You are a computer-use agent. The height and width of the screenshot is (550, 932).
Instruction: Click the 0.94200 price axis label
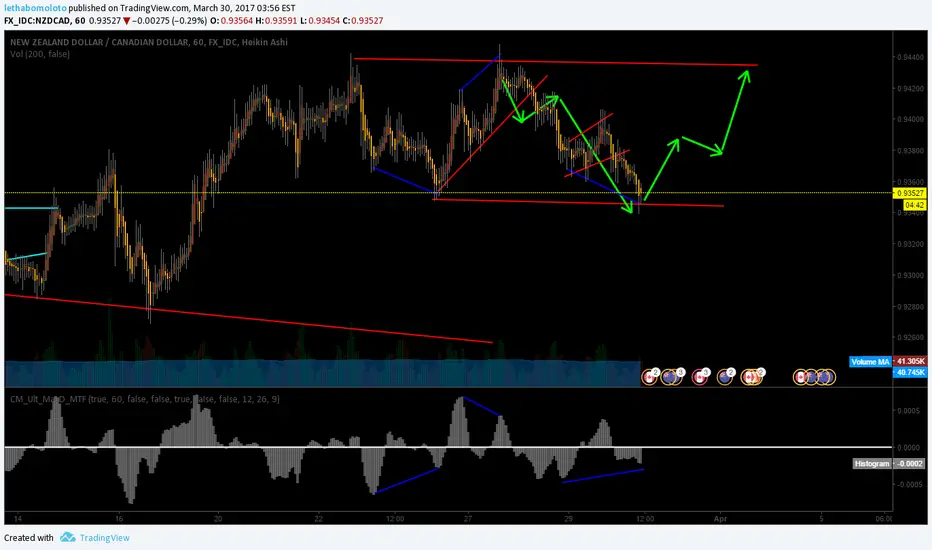910,89
